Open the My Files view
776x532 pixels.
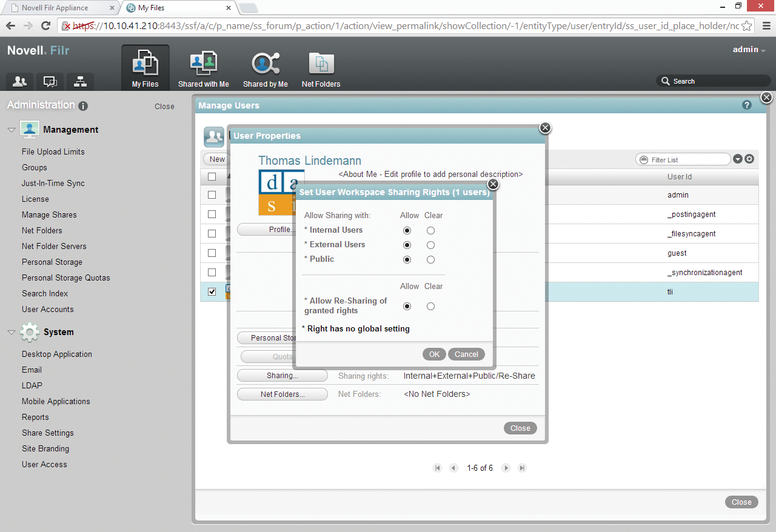pyautogui.click(x=145, y=69)
